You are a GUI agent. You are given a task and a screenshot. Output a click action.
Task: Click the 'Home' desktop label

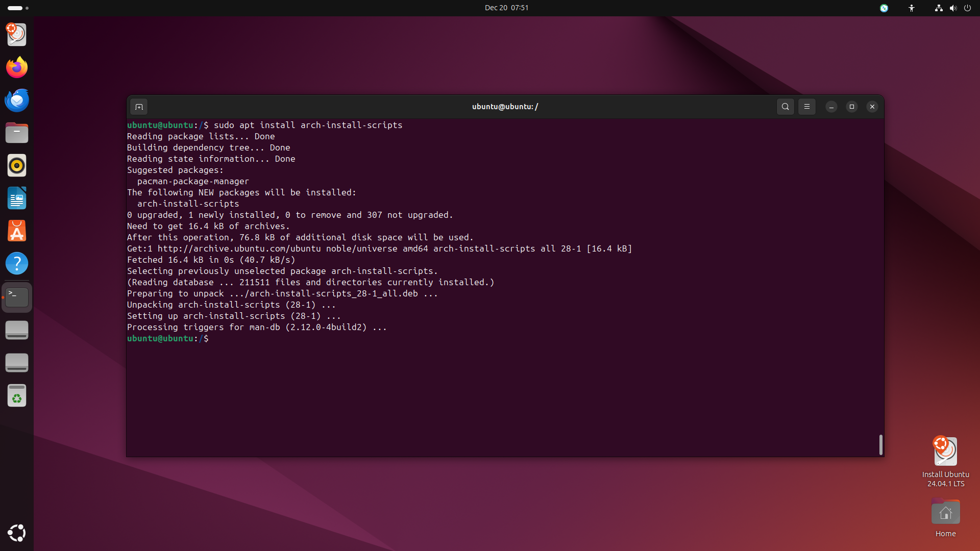pyautogui.click(x=945, y=534)
